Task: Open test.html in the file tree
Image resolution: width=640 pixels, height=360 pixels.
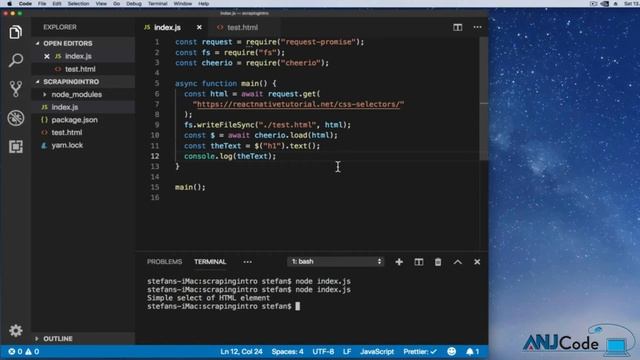Action: (x=83, y=133)
